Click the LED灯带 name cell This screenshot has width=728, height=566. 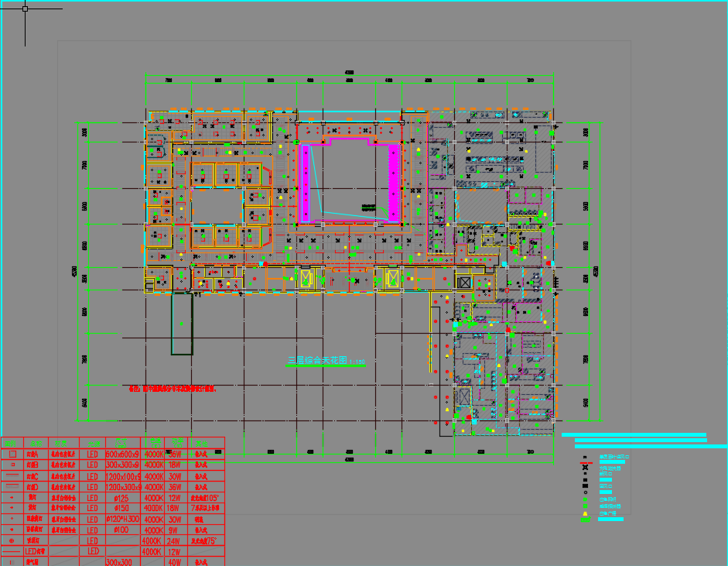(x=36, y=551)
